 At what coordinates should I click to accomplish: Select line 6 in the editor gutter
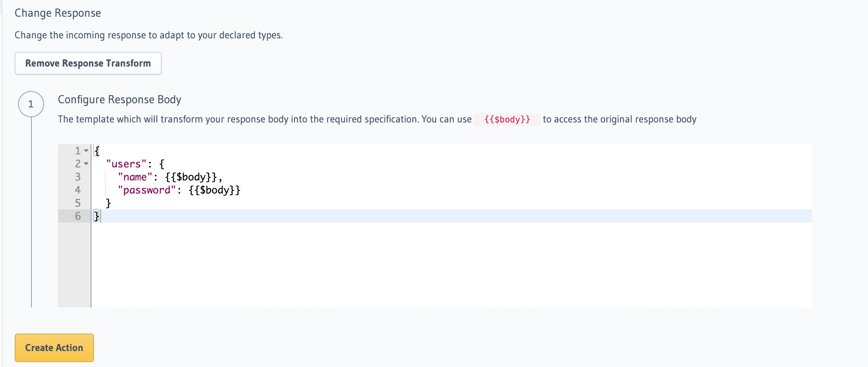point(78,216)
